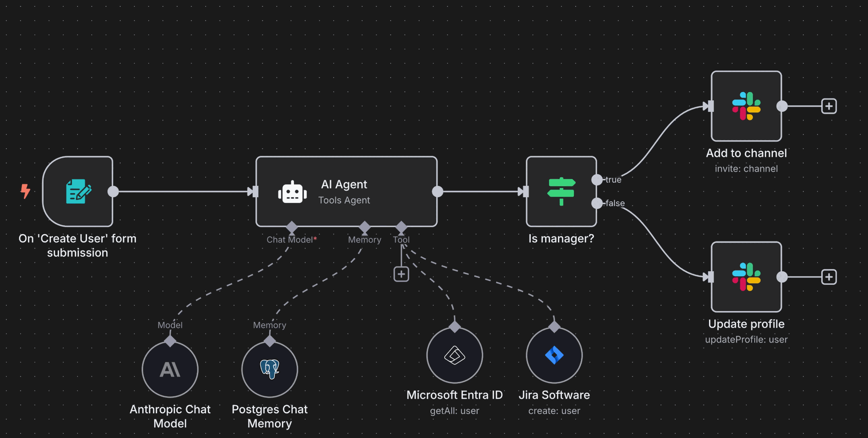Viewport: 868px width, 438px height.
Task: Click the false output of Is manager?
Action: (x=597, y=203)
